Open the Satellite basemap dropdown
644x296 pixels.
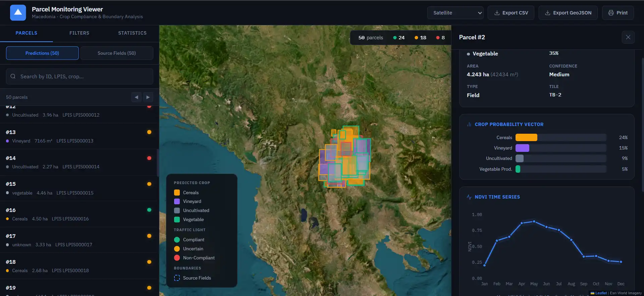pyautogui.click(x=455, y=13)
